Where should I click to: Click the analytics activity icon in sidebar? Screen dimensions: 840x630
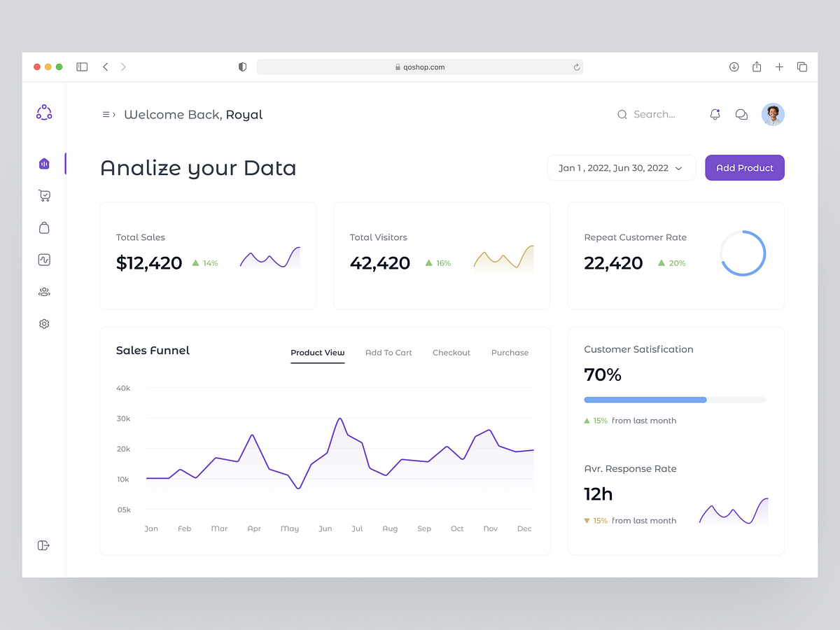tap(44, 260)
